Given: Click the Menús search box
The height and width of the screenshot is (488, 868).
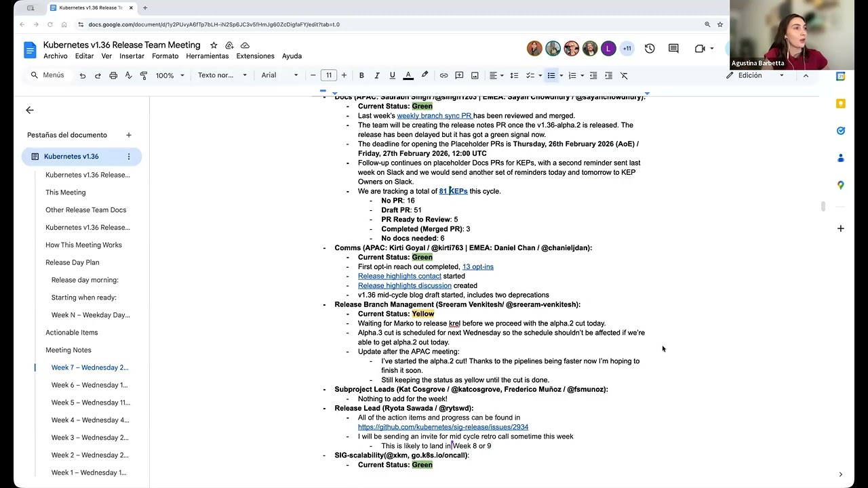Looking at the screenshot, I should (47, 75).
